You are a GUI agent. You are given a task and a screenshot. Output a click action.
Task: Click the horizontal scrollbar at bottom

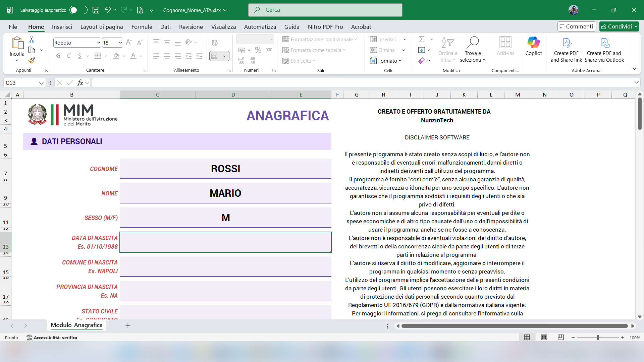point(515,326)
